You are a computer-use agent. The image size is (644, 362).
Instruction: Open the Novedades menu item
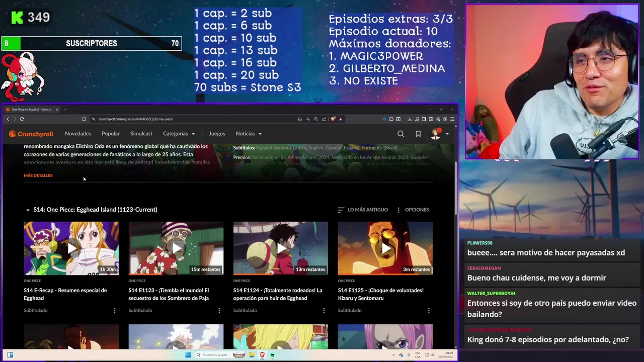[x=78, y=134]
